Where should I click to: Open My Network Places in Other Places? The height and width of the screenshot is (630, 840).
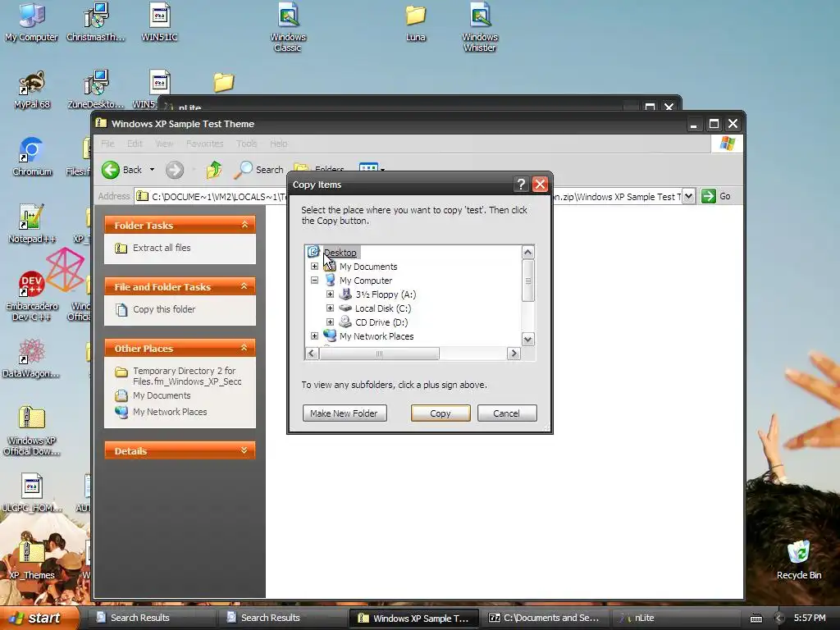pyautogui.click(x=169, y=412)
